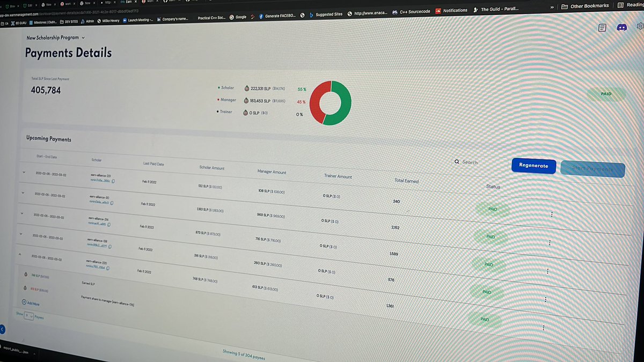Open the Google bookmark
The width and height of the screenshot is (644, 362).
[238, 17]
